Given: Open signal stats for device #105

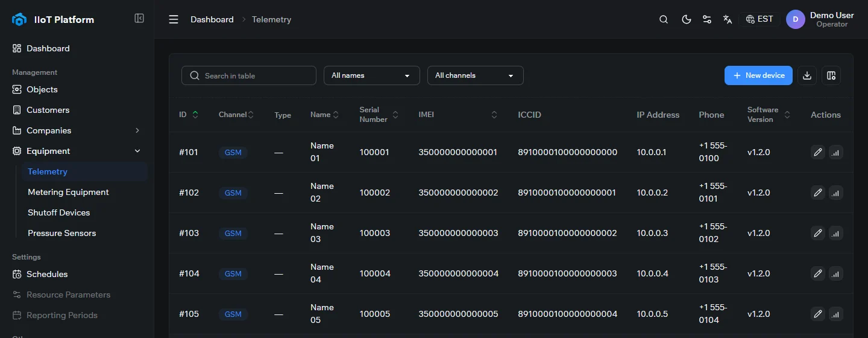Looking at the screenshot, I should click(x=835, y=314).
